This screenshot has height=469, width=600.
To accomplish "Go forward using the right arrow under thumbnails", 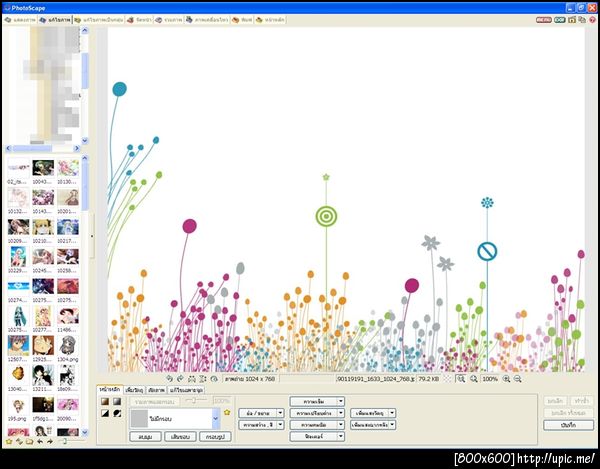I will click(x=50, y=442).
